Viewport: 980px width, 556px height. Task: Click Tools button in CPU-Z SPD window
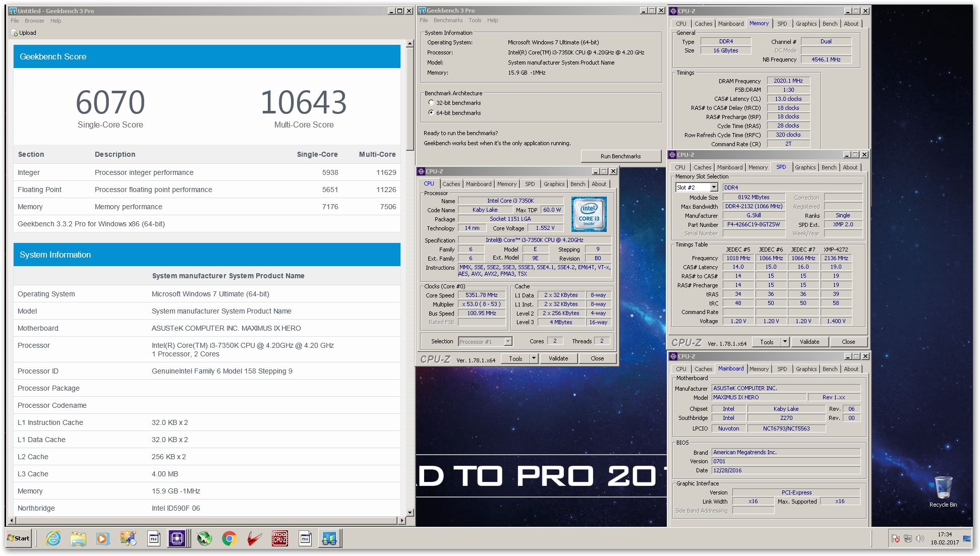click(x=767, y=342)
